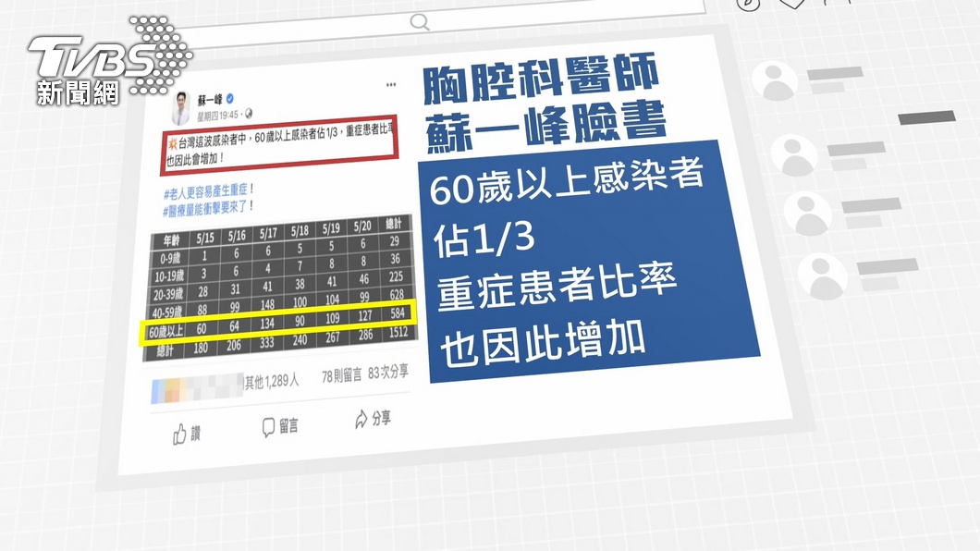This screenshot has width=980, height=551.
Task: Click the 其他1,289人 reactions count
Action: coord(271,381)
